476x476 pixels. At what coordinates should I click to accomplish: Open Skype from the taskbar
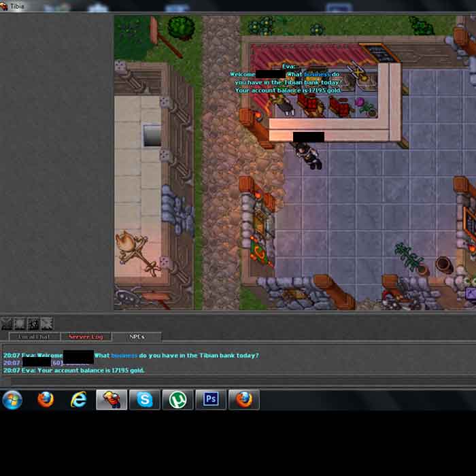tap(144, 400)
